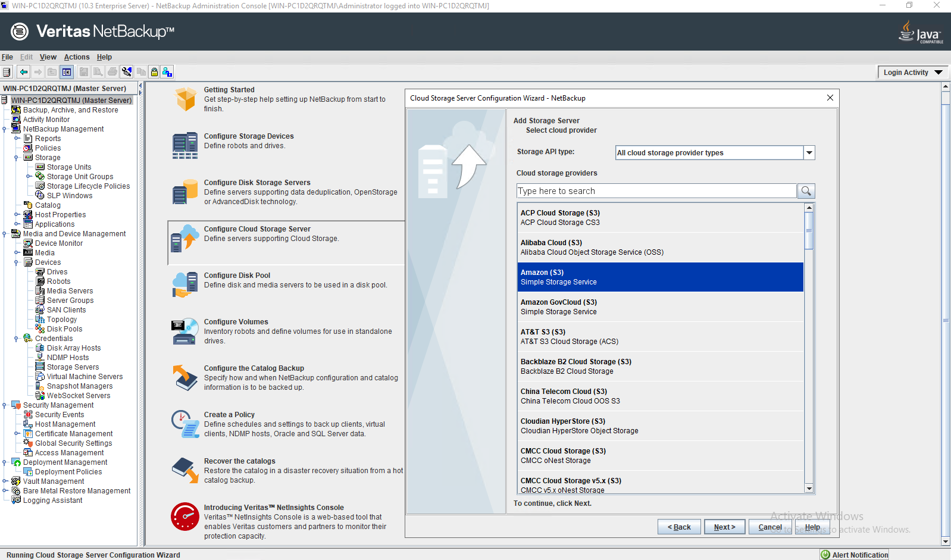The image size is (951, 560).
Task: Select the CMCC Cloud Storage (S3) provider
Action: tap(661, 456)
